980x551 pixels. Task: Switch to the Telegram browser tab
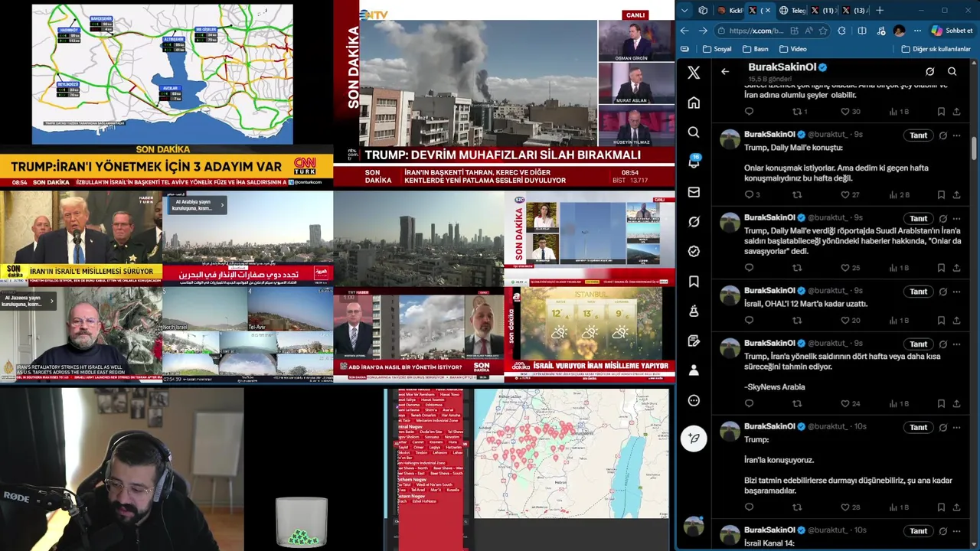point(792,11)
